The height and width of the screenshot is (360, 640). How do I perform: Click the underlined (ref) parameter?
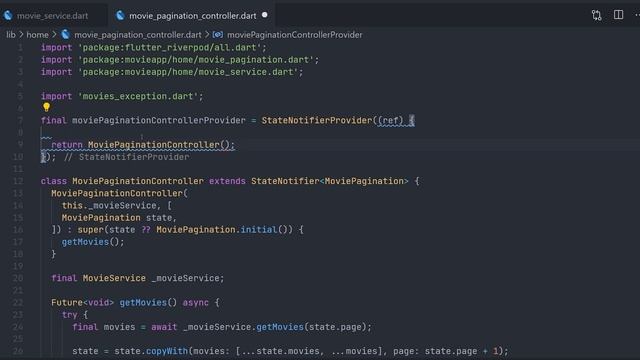[391, 120]
